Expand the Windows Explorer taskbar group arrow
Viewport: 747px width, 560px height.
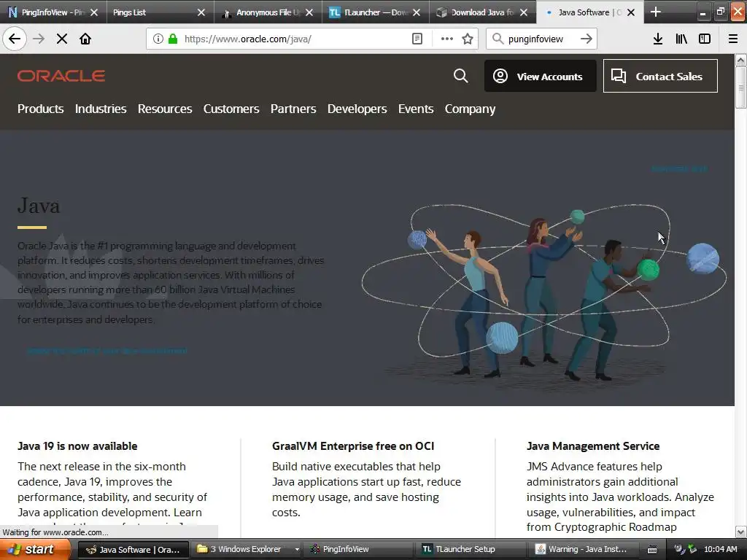297,550
